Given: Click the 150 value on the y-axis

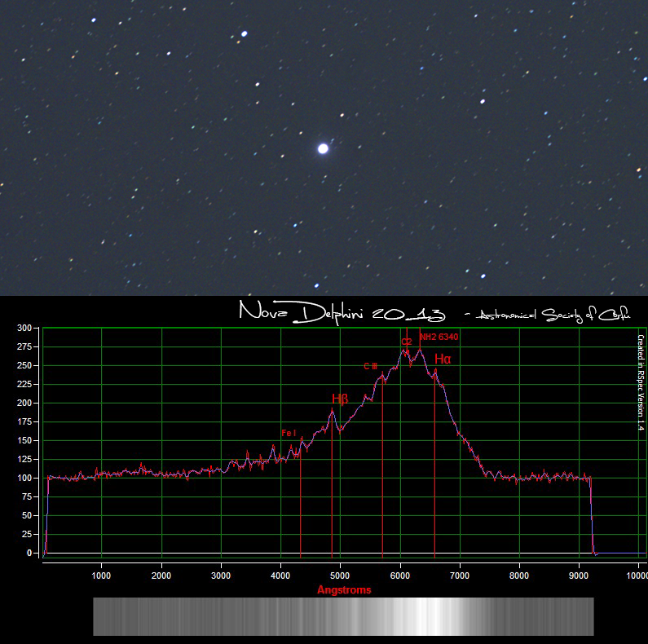Looking at the screenshot, I should 24,441.
